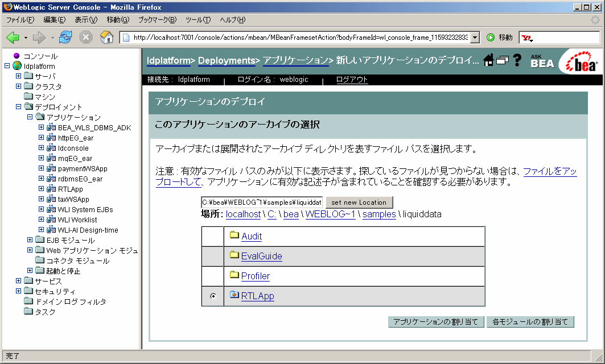Open the ldplatform breadcrumb link

pyautogui.click(x=168, y=60)
